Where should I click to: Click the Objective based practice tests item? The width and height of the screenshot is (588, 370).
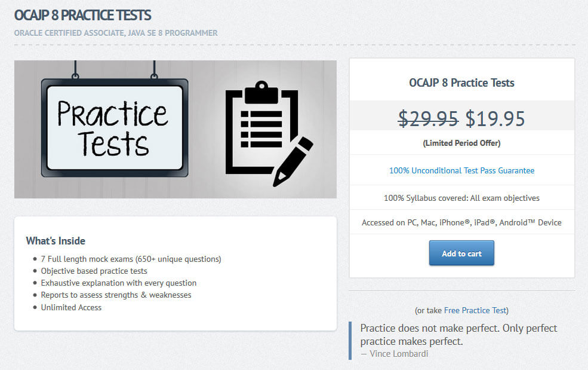click(94, 271)
